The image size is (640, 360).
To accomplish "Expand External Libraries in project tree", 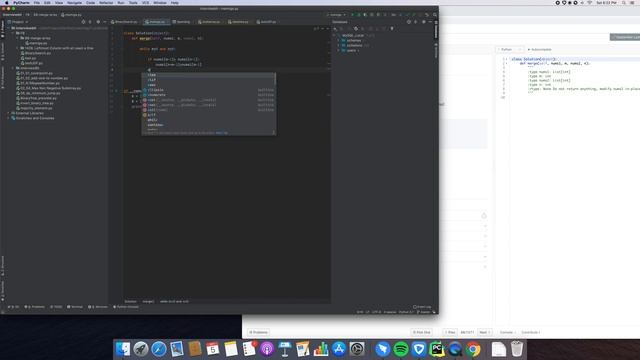I will click(x=8, y=113).
